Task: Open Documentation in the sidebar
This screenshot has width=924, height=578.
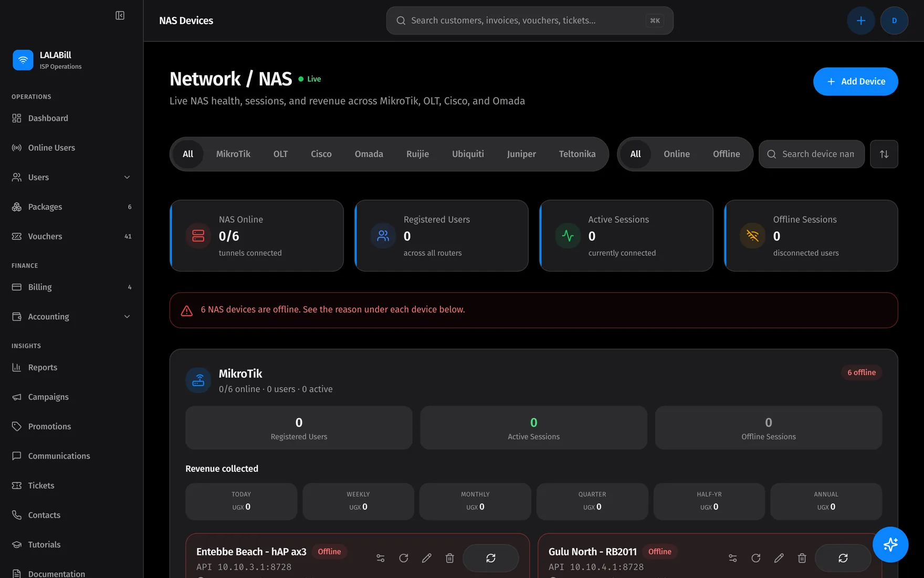Action: [71, 573]
